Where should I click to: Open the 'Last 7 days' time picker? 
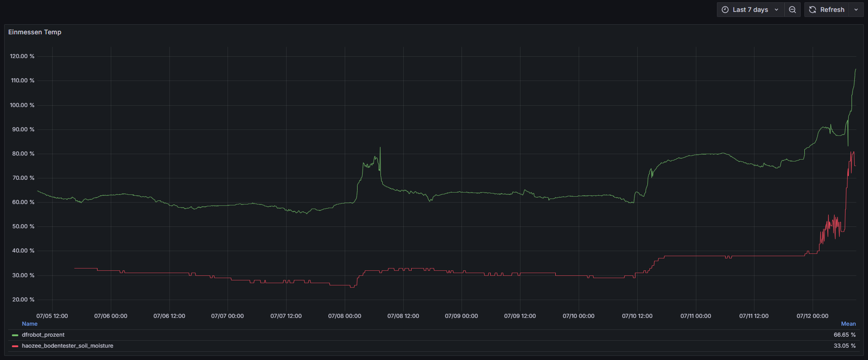point(750,10)
